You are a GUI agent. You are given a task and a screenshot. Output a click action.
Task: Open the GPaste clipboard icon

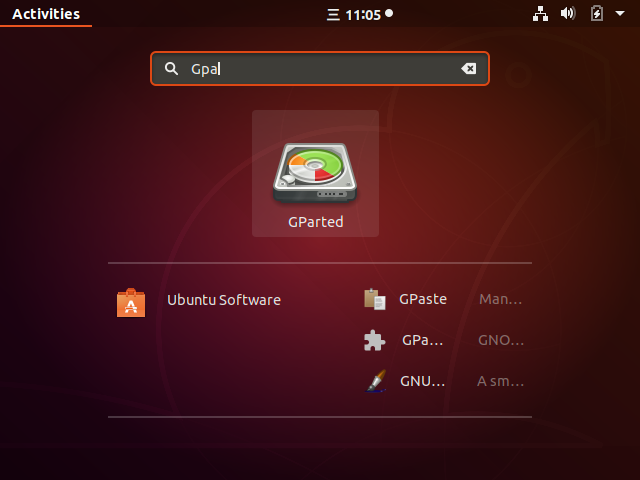(375, 299)
